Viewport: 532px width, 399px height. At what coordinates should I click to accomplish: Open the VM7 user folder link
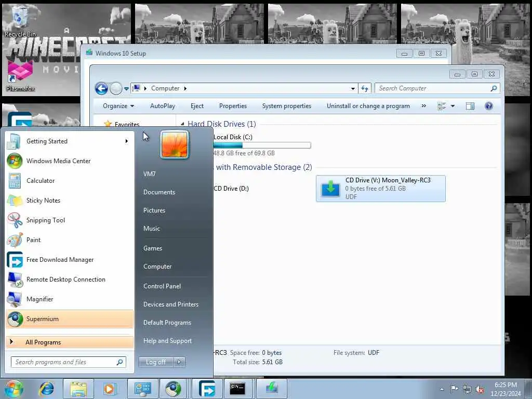coord(149,174)
